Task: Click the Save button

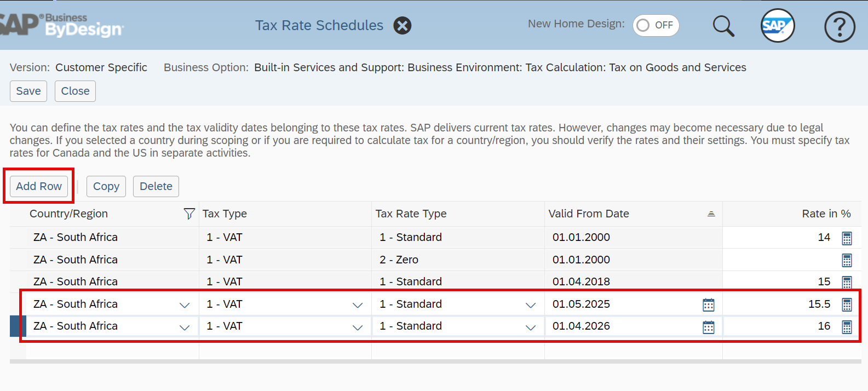Action: (28, 91)
